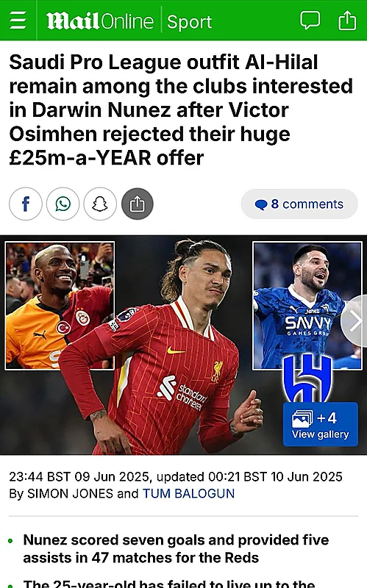Share the article via WhatsApp

pos(63,204)
